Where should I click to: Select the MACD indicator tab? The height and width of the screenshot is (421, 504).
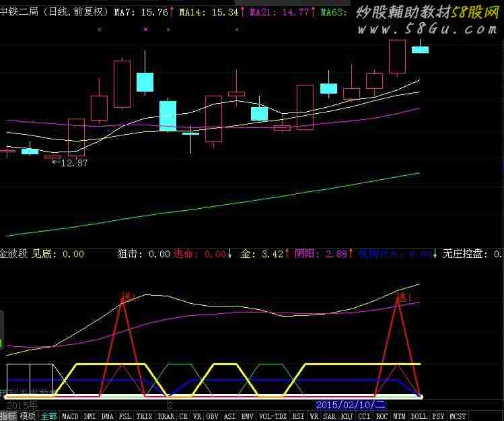70,416
